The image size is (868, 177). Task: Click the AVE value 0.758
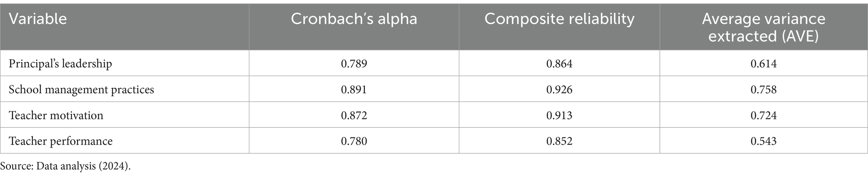tap(764, 90)
